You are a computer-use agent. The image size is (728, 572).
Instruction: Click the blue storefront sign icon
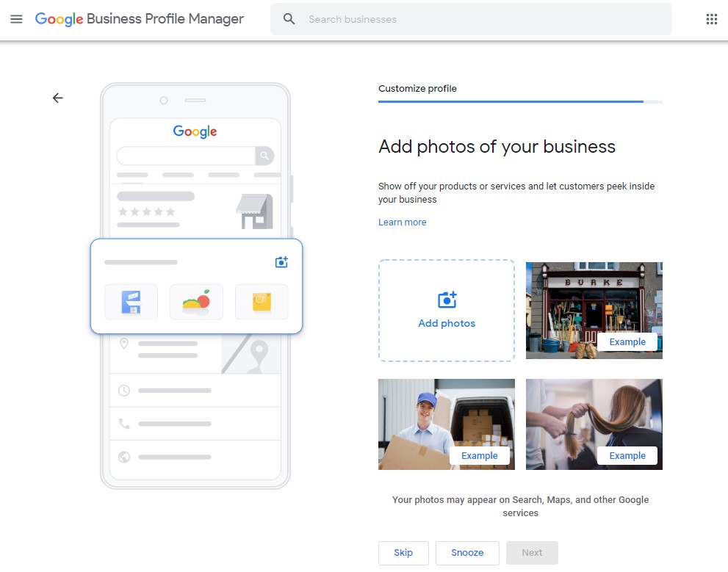131,301
